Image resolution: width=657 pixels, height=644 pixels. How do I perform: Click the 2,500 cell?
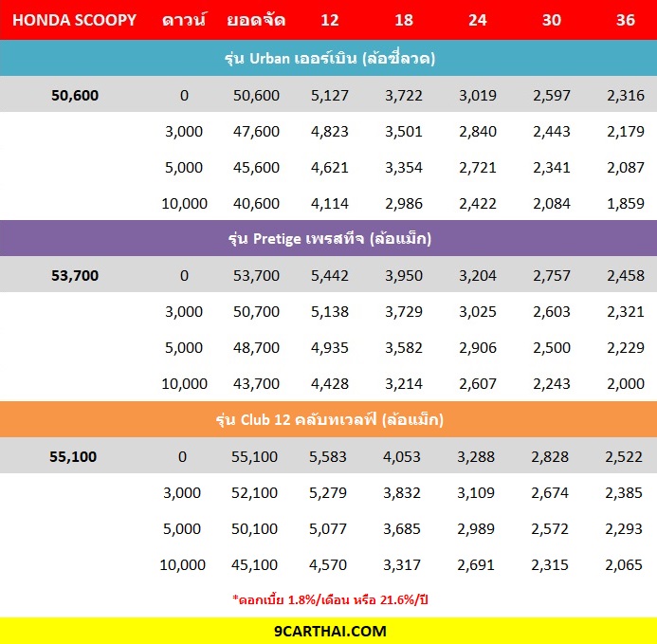(x=552, y=347)
